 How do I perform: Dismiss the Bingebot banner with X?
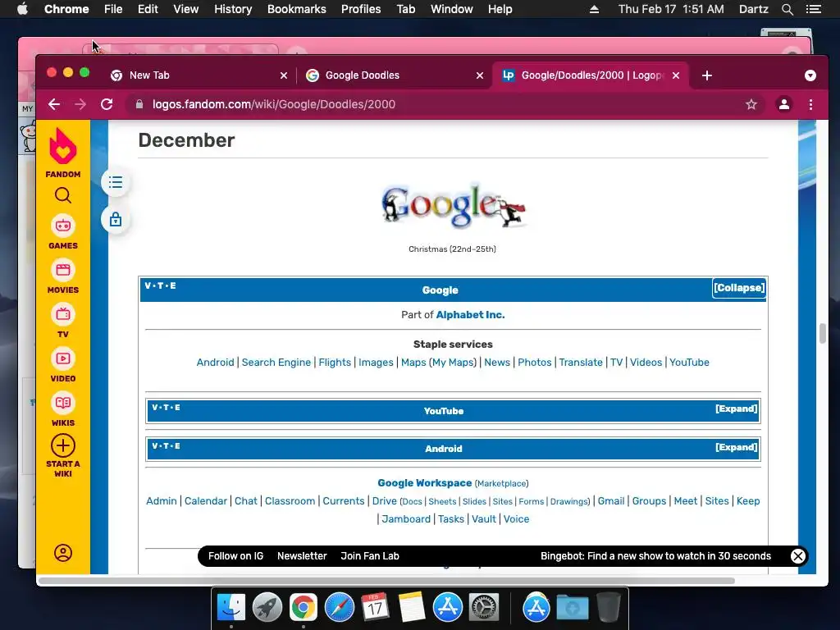(797, 556)
